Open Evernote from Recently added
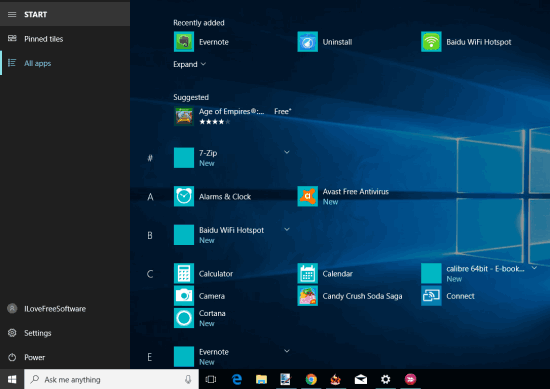The image size is (550, 389). pos(201,42)
